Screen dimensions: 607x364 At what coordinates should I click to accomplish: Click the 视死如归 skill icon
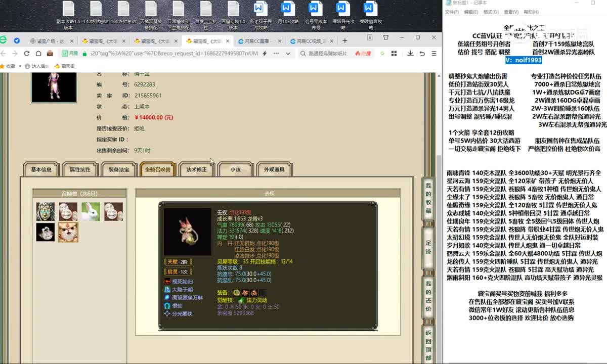click(167, 282)
